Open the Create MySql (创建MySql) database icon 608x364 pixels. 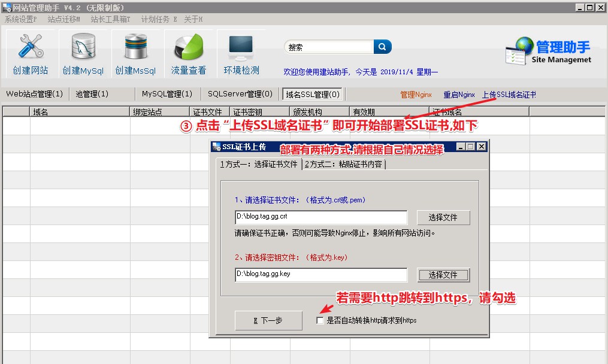pos(83,47)
